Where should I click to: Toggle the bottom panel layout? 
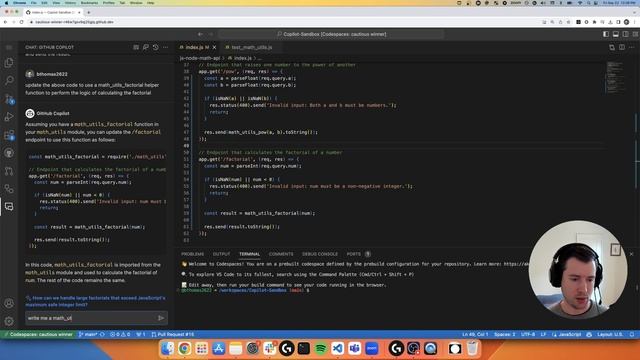[x=616, y=34]
